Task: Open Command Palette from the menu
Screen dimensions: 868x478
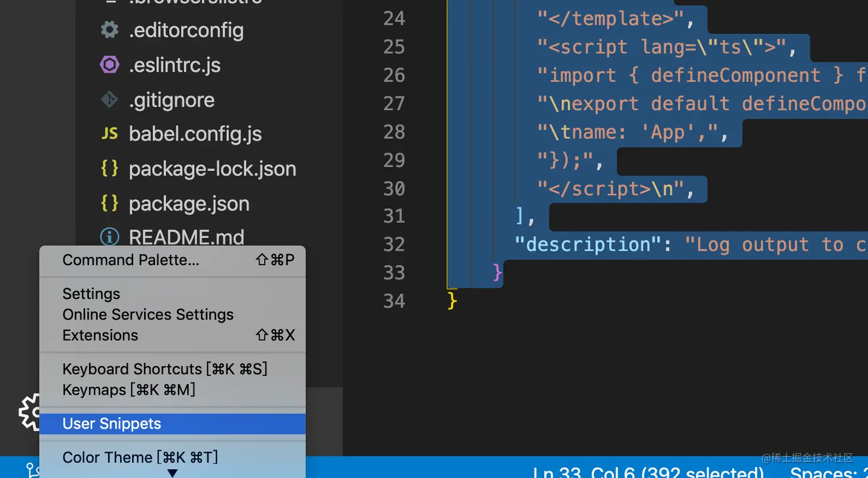Action: 131,260
